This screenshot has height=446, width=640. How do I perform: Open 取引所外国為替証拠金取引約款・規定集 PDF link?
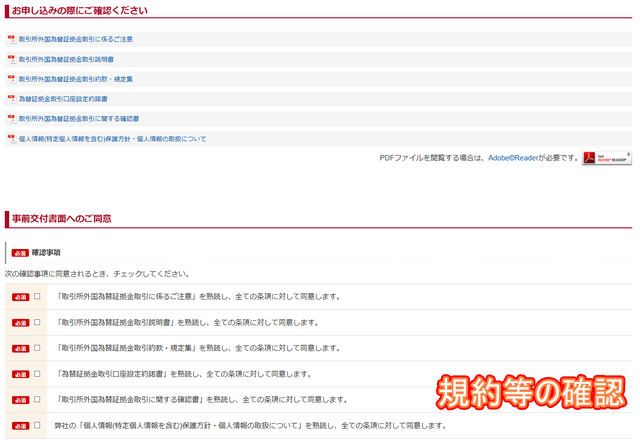[x=76, y=79]
